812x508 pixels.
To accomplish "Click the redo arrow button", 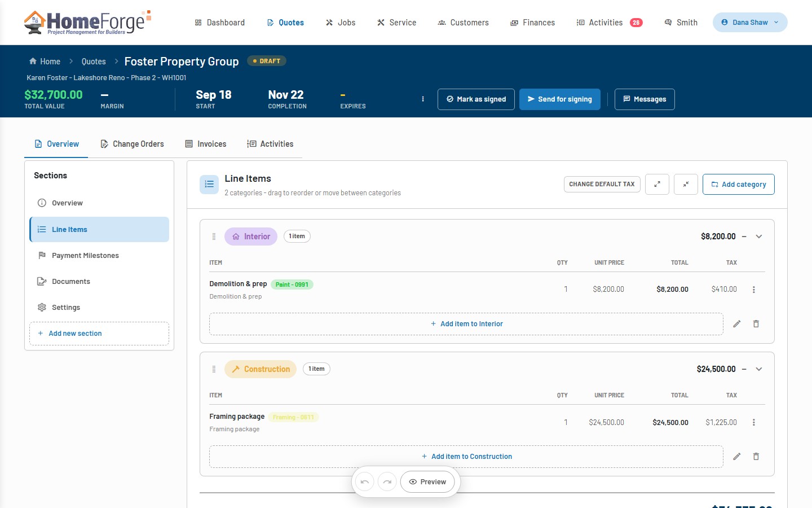I will 387,482.
